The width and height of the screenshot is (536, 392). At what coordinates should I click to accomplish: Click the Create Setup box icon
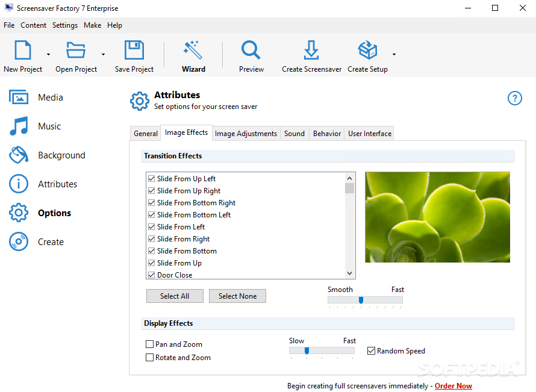pos(367,50)
